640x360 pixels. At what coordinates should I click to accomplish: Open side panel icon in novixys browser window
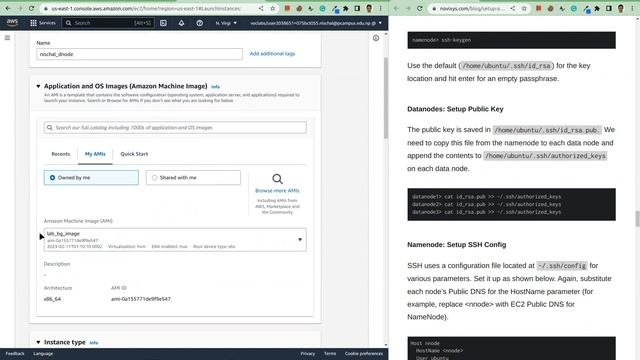(x=609, y=8)
